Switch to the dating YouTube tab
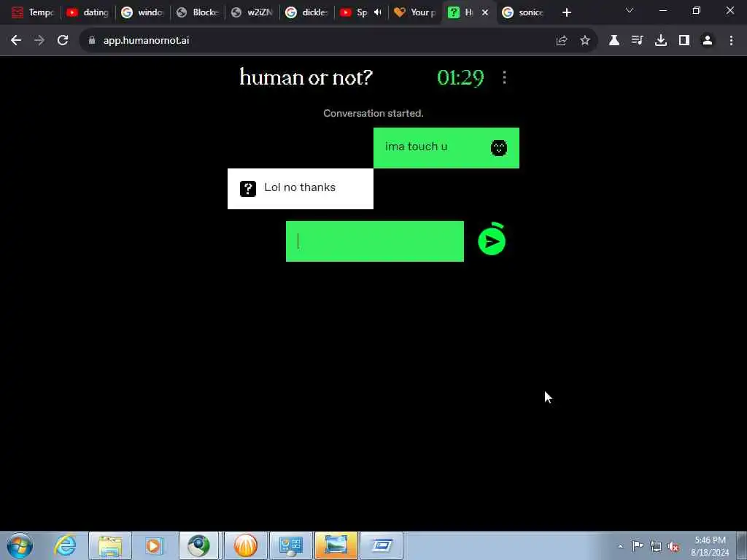This screenshot has height=560, width=747. point(88,12)
